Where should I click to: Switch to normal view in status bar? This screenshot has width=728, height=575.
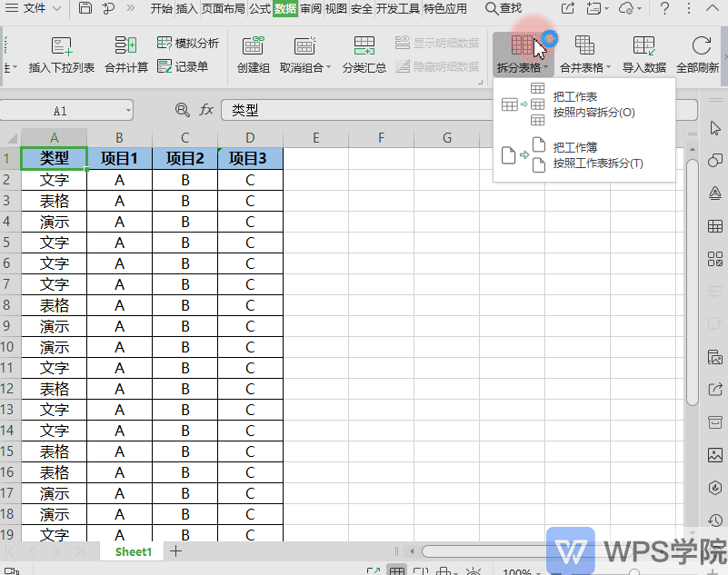[397, 570]
